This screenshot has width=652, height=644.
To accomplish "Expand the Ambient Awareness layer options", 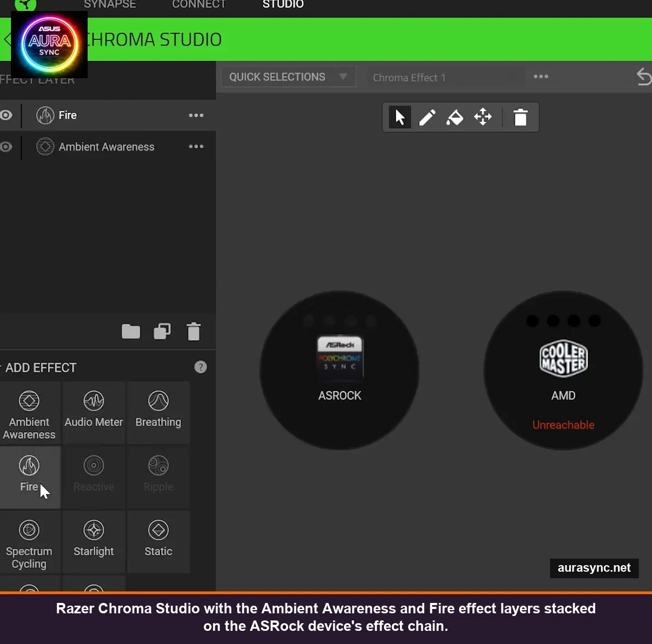I will (196, 147).
